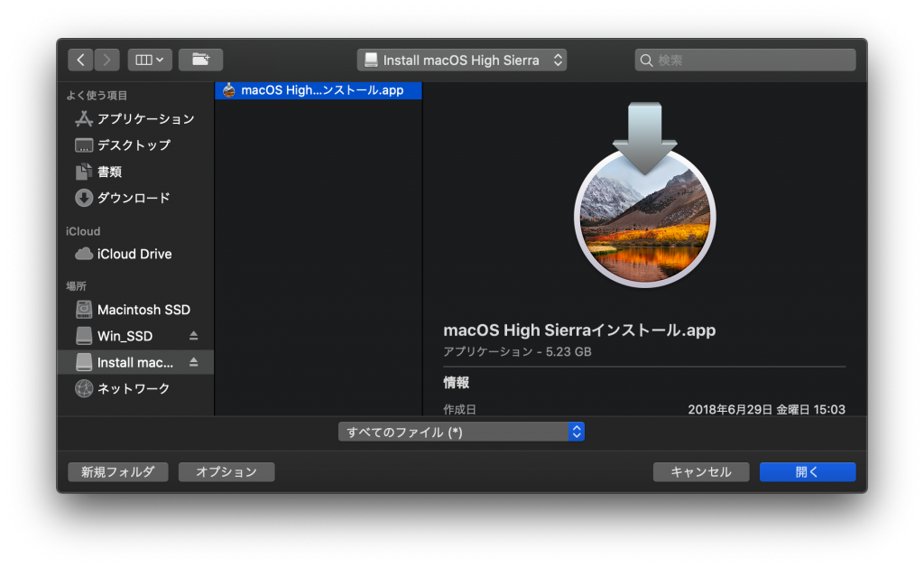The width and height of the screenshot is (924, 568).
Task: Select ダウンロード in the sidebar
Action: point(135,198)
